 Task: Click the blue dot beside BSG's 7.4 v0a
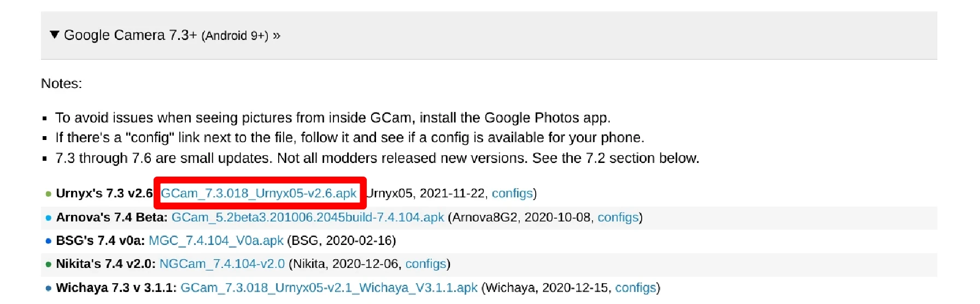pyautogui.click(x=49, y=241)
